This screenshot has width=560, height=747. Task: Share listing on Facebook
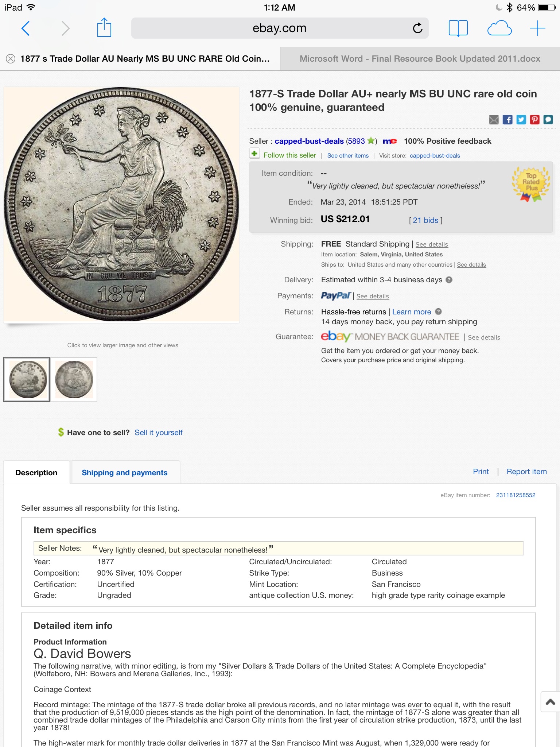507,120
